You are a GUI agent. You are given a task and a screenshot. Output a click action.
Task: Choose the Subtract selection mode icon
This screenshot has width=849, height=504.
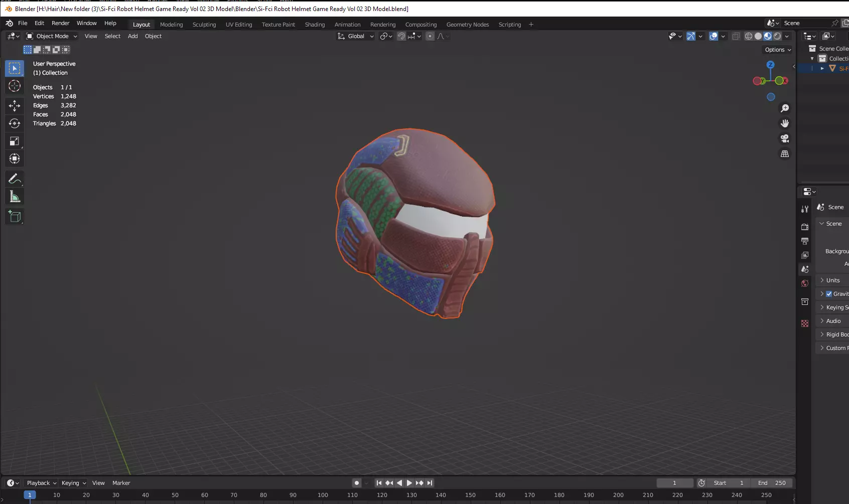47,50
